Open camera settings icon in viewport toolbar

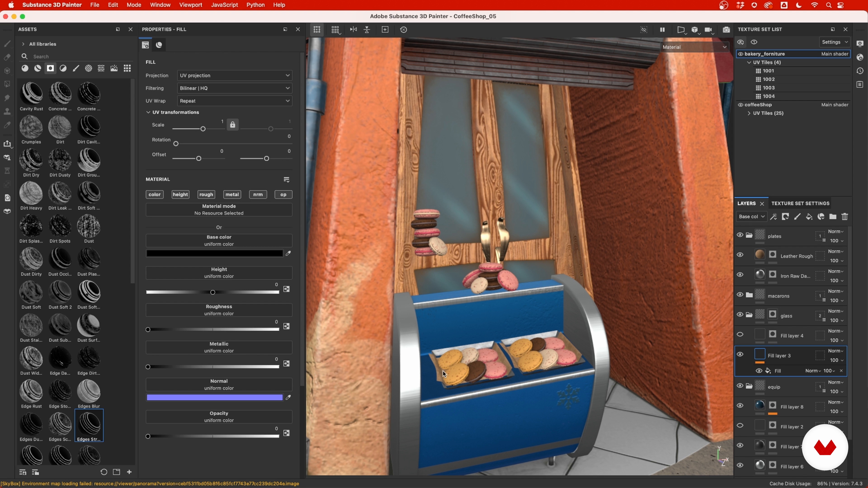coord(709,30)
